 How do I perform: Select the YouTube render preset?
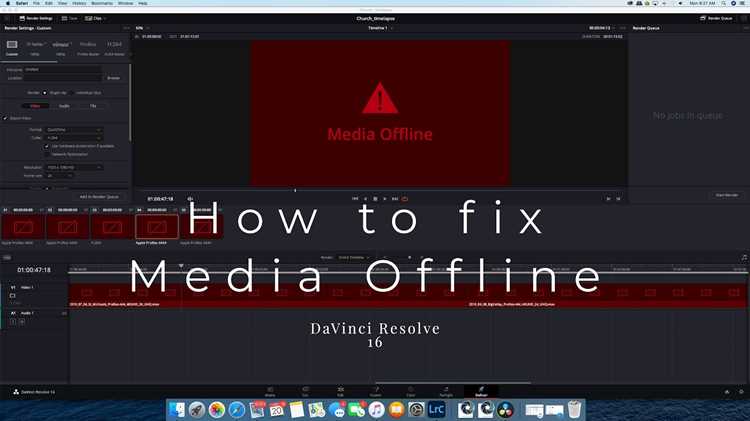click(x=35, y=44)
